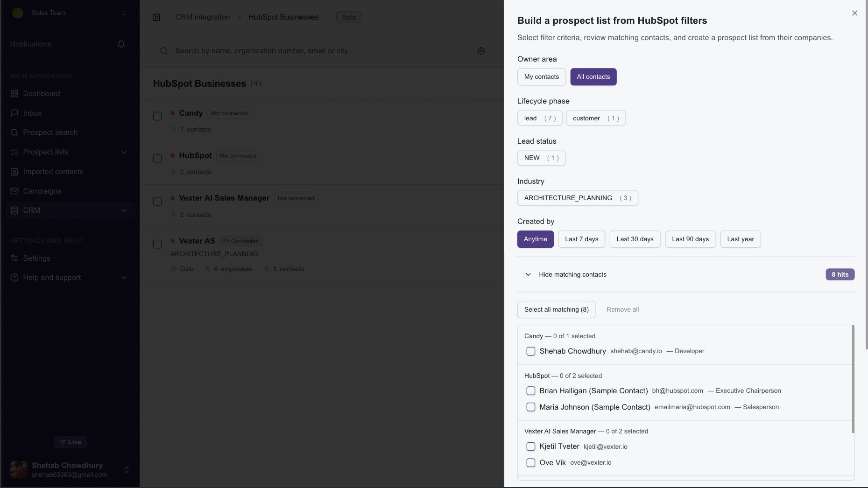Screen dimensions: 868x488
Task: Click the business search input field
Action: coord(322,51)
